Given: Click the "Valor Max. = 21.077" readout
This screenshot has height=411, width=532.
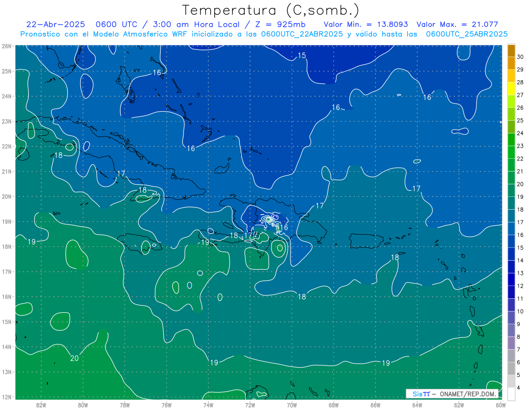Looking at the screenshot, I should pyautogui.click(x=458, y=24).
